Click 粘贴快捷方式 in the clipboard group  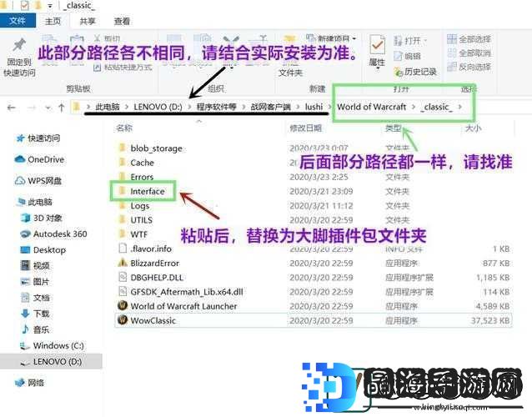coord(123,68)
